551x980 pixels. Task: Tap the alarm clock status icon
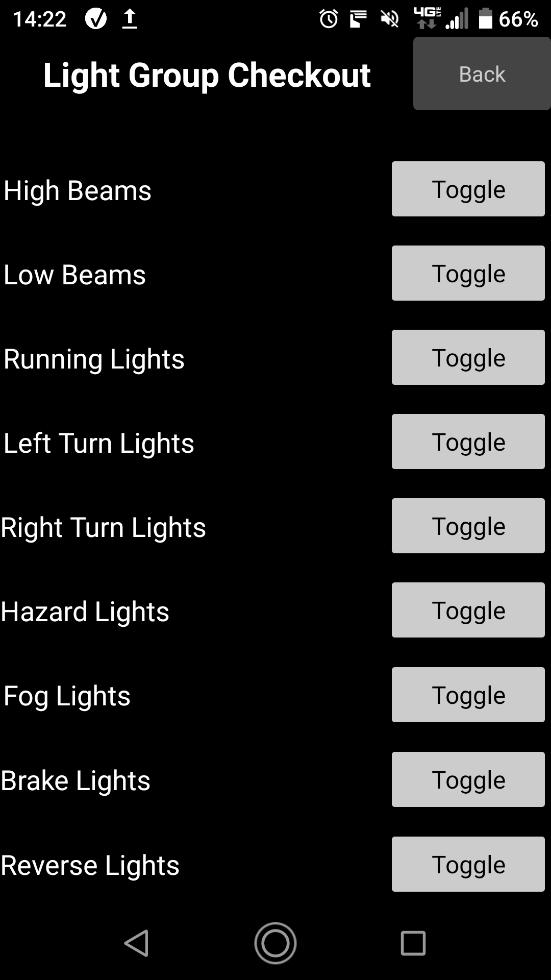tap(329, 19)
